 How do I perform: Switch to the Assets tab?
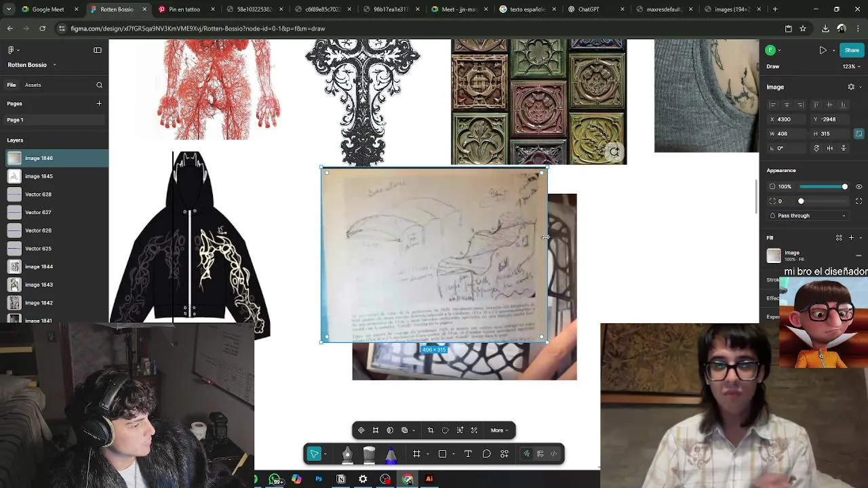pyautogui.click(x=33, y=85)
